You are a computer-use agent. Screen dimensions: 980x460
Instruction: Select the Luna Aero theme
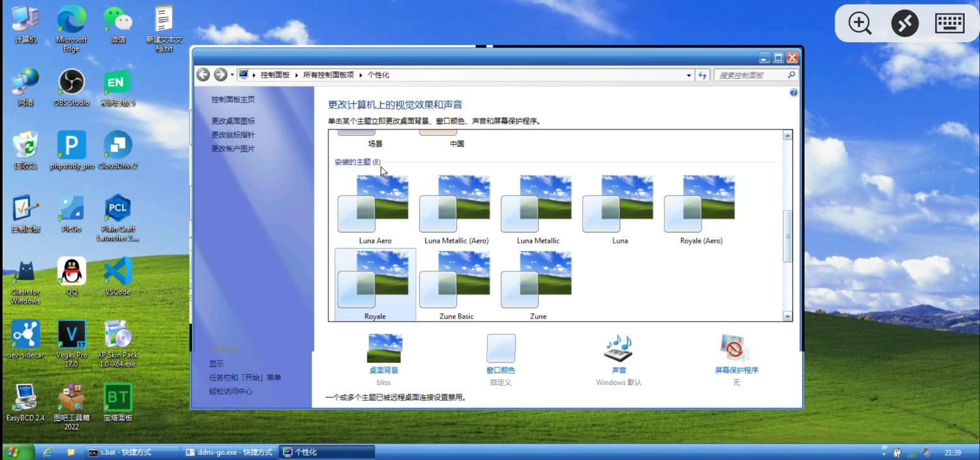tap(375, 209)
